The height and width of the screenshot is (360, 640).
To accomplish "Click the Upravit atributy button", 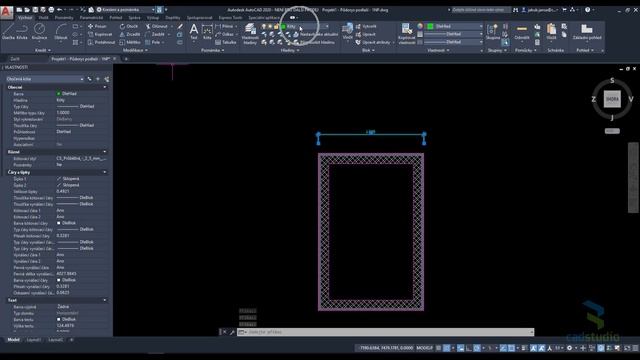I will click(x=373, y=42).
